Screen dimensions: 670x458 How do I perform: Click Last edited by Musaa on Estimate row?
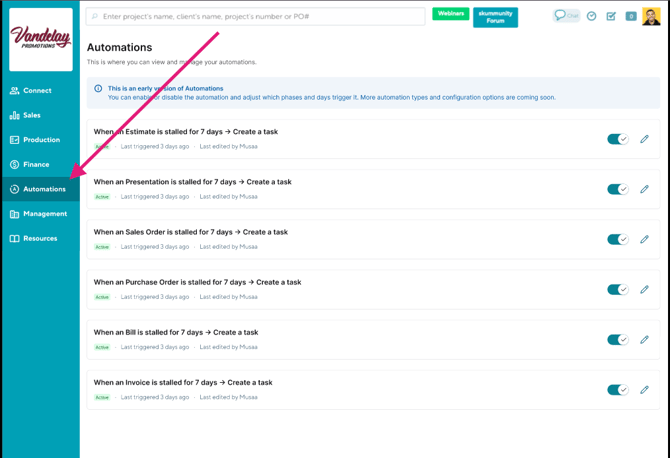[x=229, y=147]
